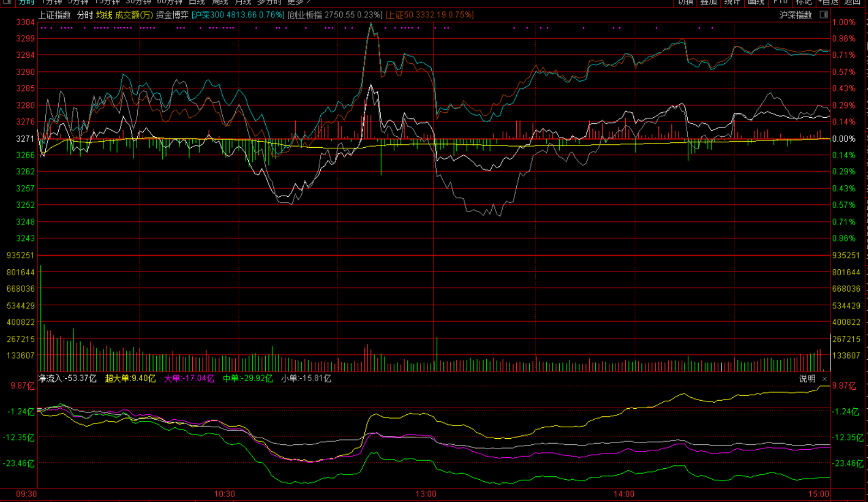Viewport: 868px width, 502px height.
Task: Click the 大单:-17.04亿 legend value
Action: 189,378
